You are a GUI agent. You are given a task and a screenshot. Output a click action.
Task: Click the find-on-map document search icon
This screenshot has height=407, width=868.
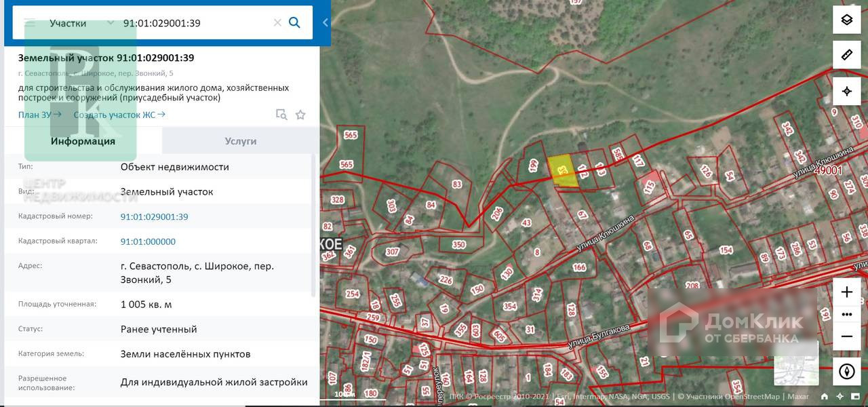click(281, 115)
